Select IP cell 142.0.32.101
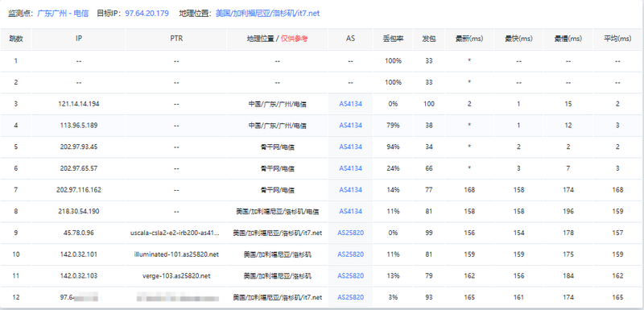This screenshot has width=644, height=310. [79, 254]
